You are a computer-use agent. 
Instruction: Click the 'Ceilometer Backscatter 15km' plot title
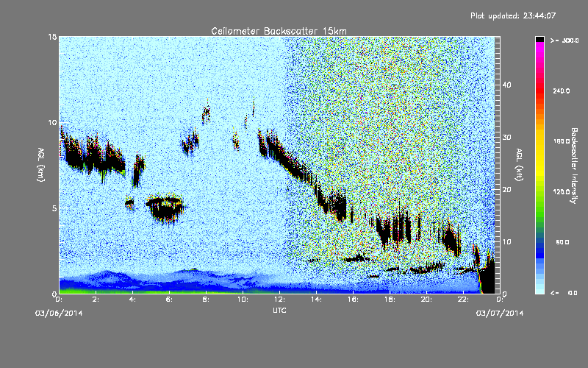point(279,31)
